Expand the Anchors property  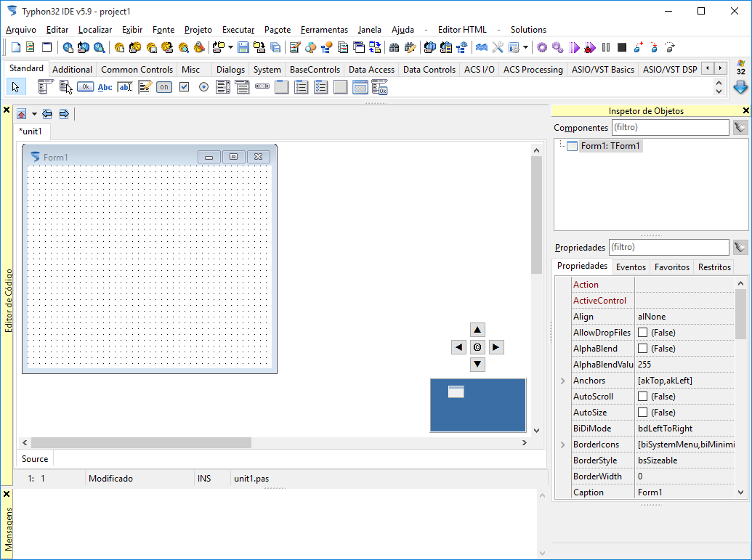point(563,381)
